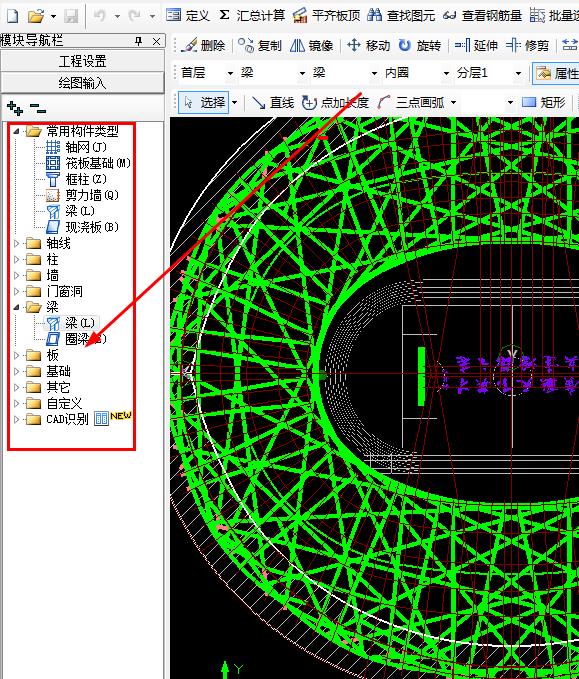The width and height of the screenshot is (579, 679).
Task: Undo the last action
Action: click(100, 16)
